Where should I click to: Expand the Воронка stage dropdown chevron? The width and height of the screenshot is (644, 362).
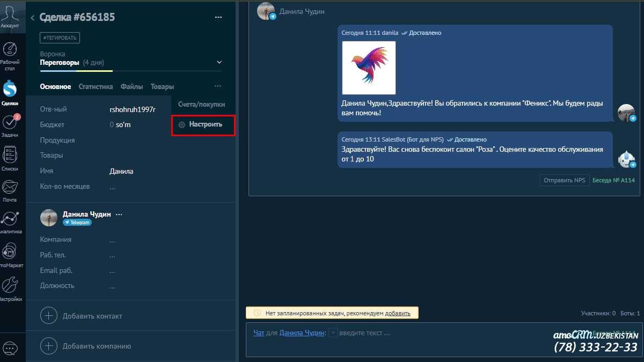click(219, 63)
